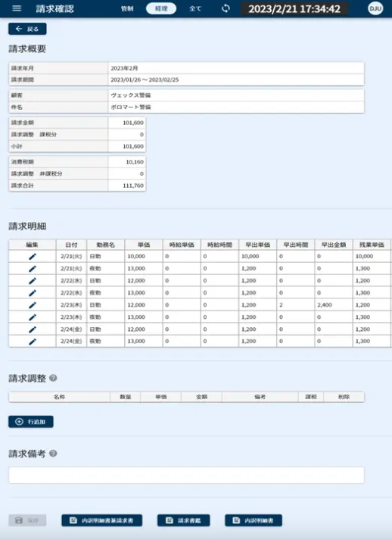Click the 数量 header in 請求調整 table
This screenshot has width=392, height=540.
coord(126,397)
